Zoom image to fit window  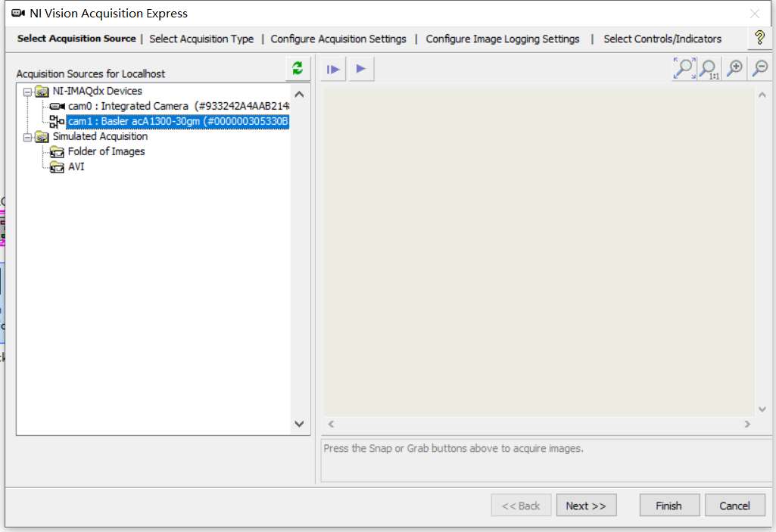click(x=684, y=68)
